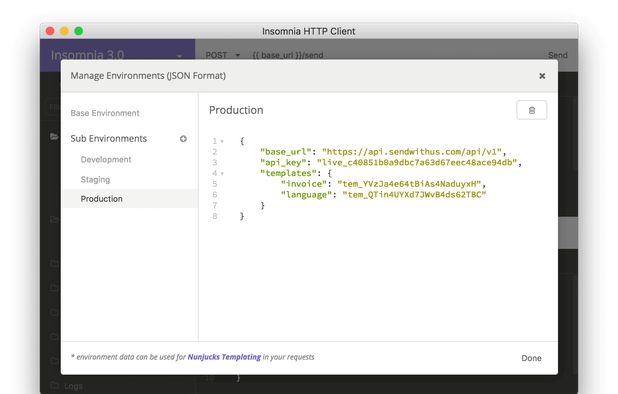Image resolution: width=618 pixels, height=394 pixels.
Task: Add a new sub environment
Action: coord(183,139)
